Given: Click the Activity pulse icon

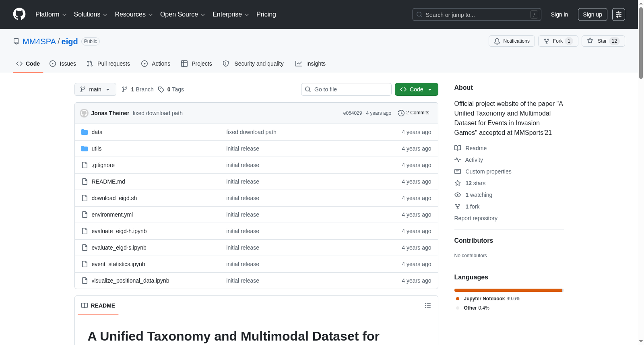Looking at the screenshot, I should [x=458, y=160].
